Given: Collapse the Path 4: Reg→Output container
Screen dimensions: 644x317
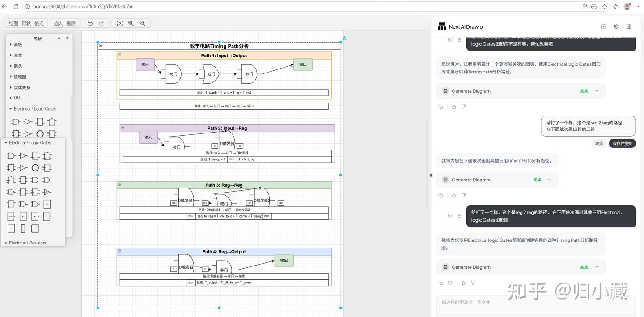Looking at the screenshot, I should pos(119,251).
